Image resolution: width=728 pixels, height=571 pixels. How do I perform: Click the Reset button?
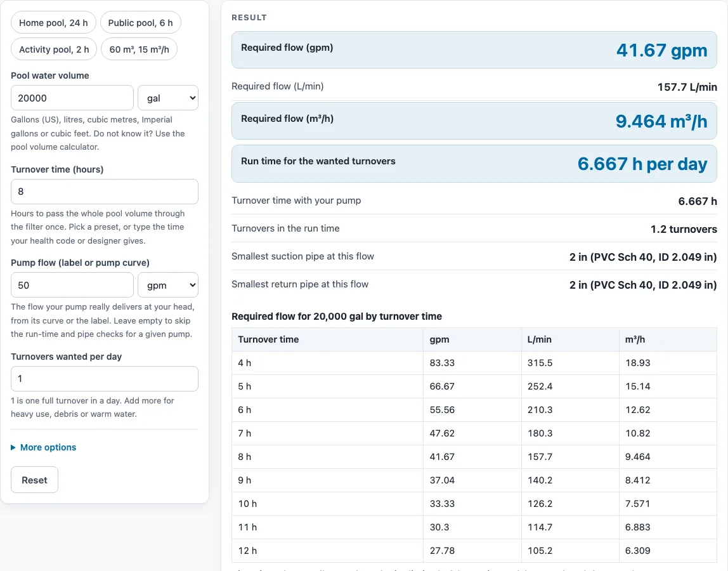(x=34, y=480)
